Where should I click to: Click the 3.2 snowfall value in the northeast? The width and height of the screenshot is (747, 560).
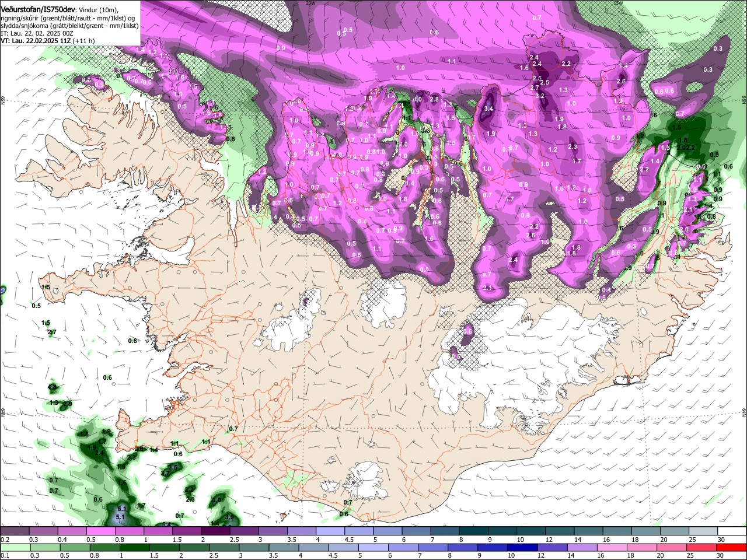[x=540, y=96]
